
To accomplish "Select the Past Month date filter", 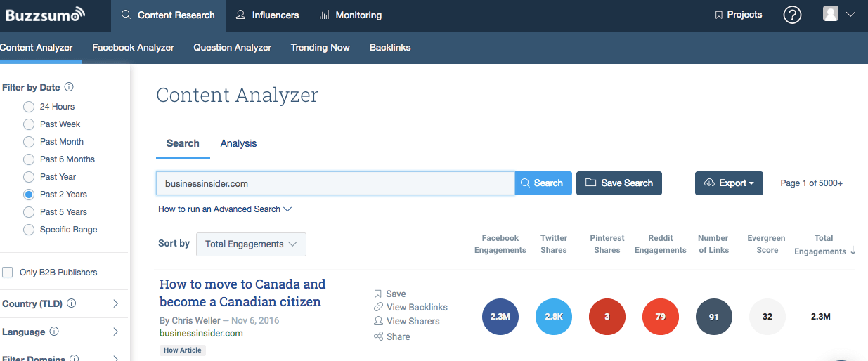I will click(29, 142).
